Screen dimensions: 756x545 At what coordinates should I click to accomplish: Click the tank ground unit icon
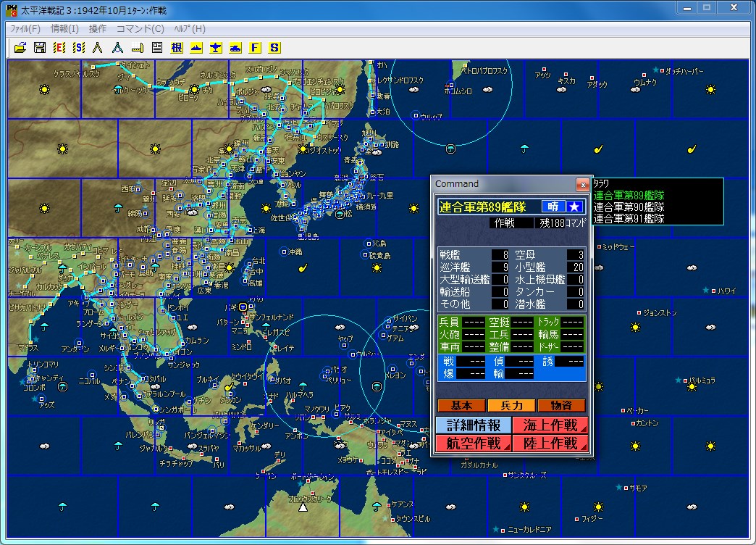tap(235, 47)
